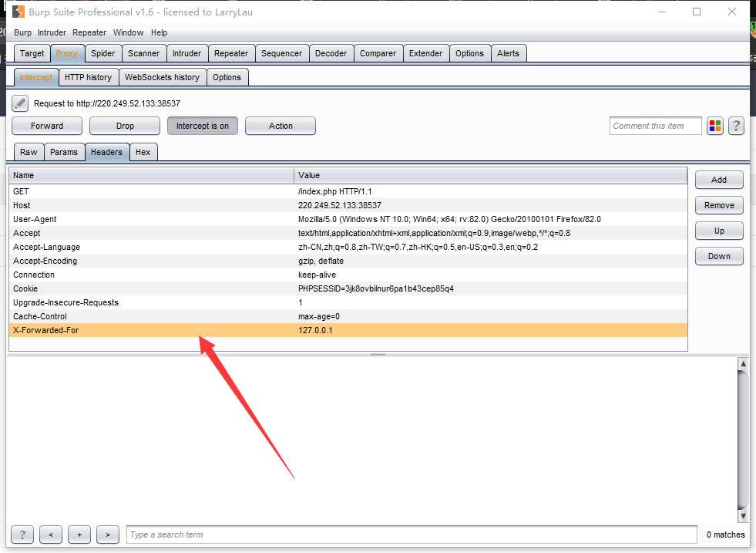Select the Upgrade-Insecure-Requests row
This screenshot has height=553, width=756.
pyautogui.click(x=348, y=302)
